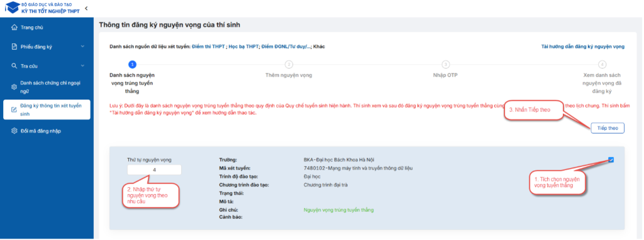
Task: Open the Đổi mã đăng nhập menu item
Action: pyautogui.click(x=47, y=131)
